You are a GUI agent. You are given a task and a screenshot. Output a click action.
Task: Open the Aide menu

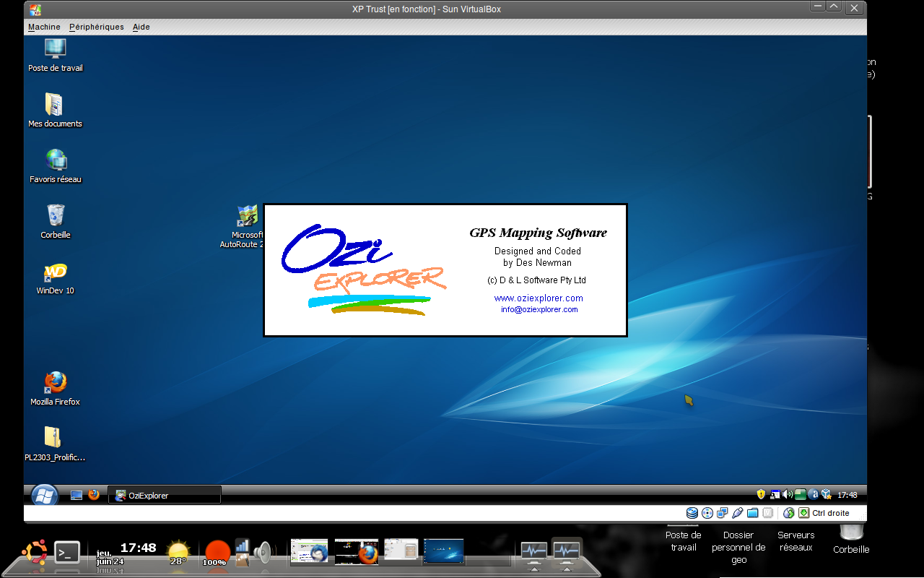point(141,27)
